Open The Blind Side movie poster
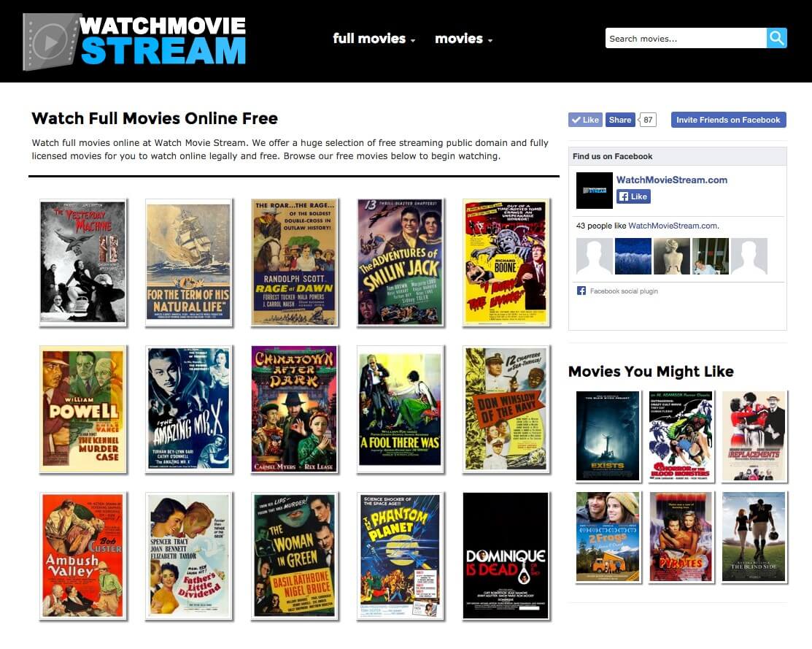The image size is (812, 649). click(754, 537)
